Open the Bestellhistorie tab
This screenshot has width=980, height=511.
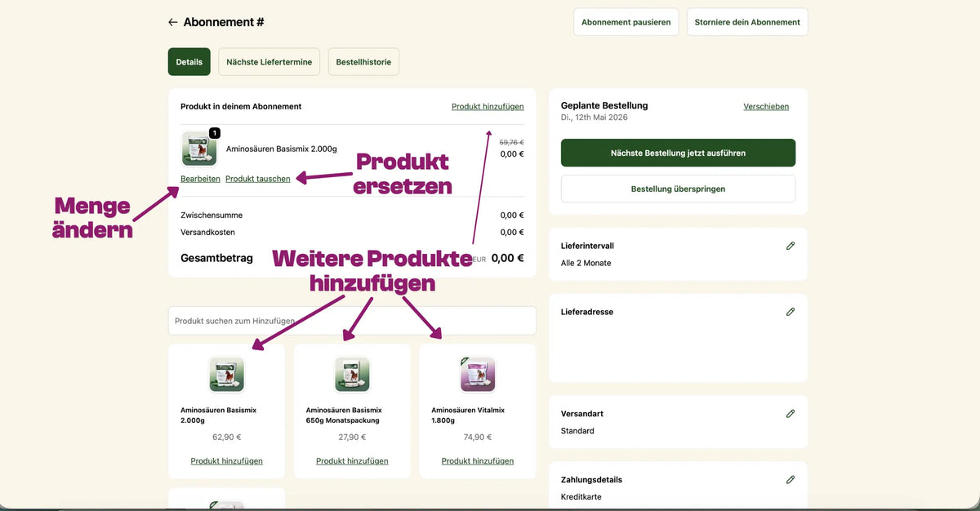tap(363, 62)
